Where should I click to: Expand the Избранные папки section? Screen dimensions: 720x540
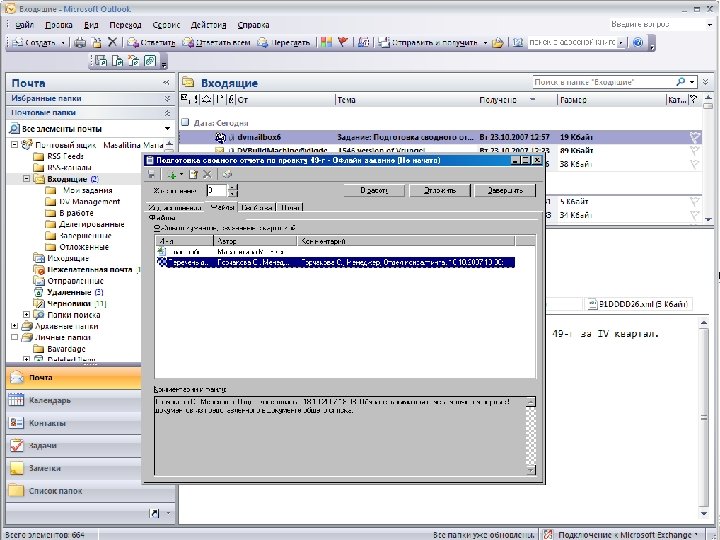pyautogui.click(x=167, y=98)
